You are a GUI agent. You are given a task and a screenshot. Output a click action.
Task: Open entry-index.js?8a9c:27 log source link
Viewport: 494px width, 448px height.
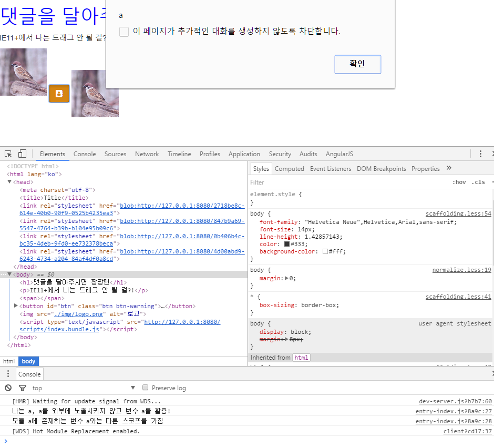454,411
